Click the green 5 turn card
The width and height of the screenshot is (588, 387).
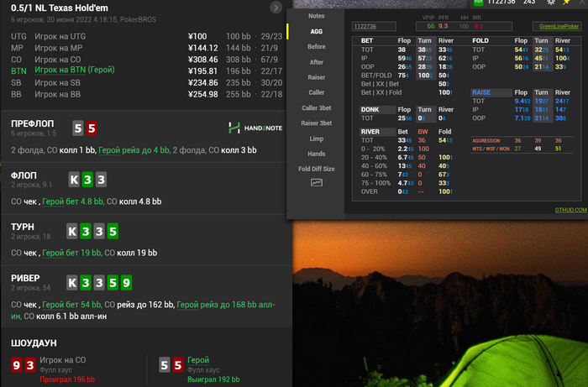click(113, 231)
